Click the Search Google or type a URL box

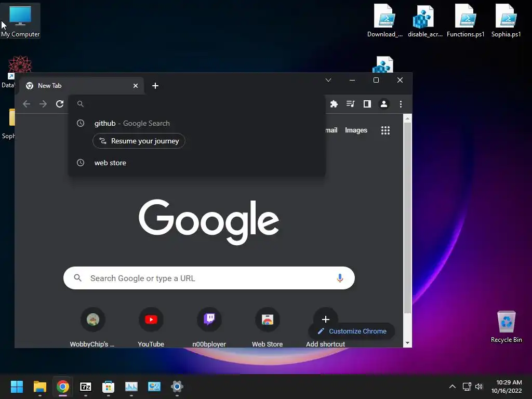point(209,278)
